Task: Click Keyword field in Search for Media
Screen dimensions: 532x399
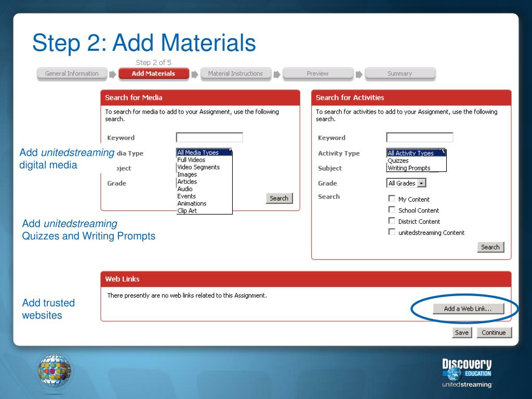Action: (209, 137)
